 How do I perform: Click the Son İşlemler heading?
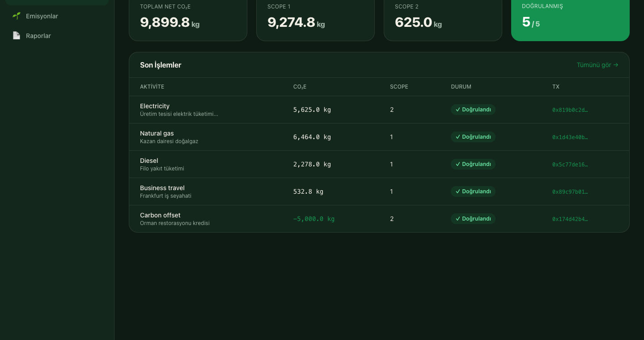pyautogui.click(x=161, y=65)
